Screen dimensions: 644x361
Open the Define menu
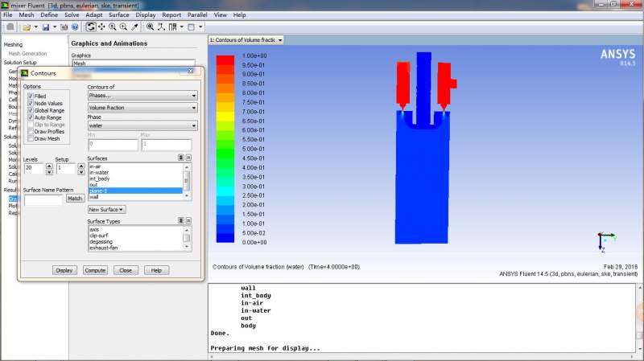[49, 14]
